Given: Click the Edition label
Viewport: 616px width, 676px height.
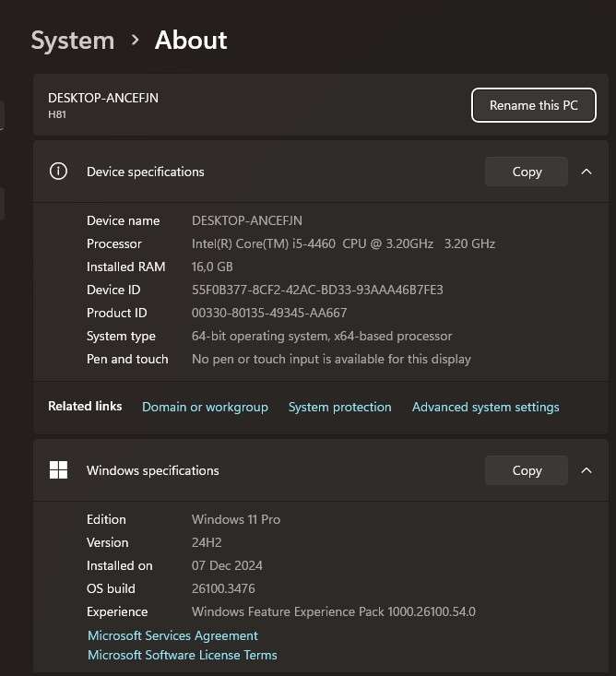Looking at the screenshot, I should pos(106,519).
